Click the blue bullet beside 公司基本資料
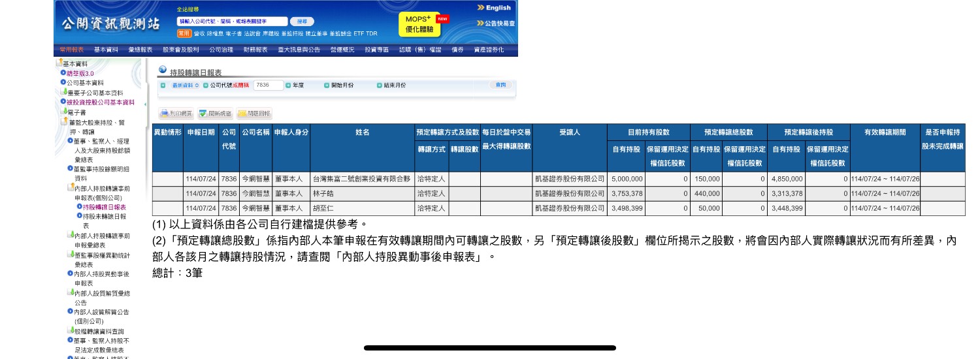The width and height of the screenshot is (980, 359). pos(63,82)
